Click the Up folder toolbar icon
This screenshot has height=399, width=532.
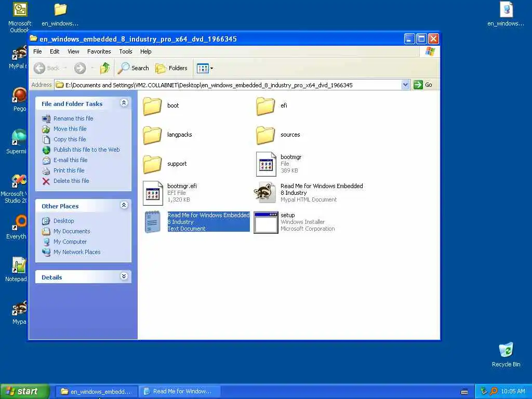pyautogui.click(x=105, y=68)
